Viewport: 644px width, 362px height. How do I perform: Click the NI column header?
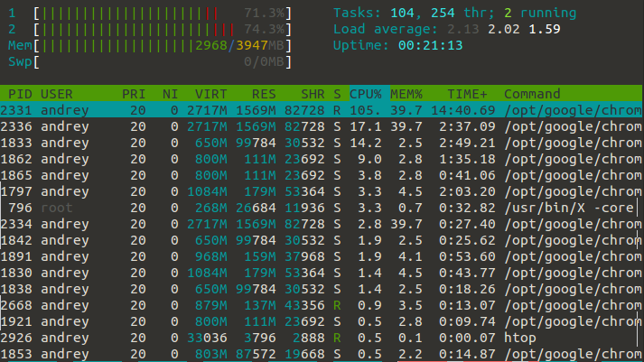pos(170,94)
